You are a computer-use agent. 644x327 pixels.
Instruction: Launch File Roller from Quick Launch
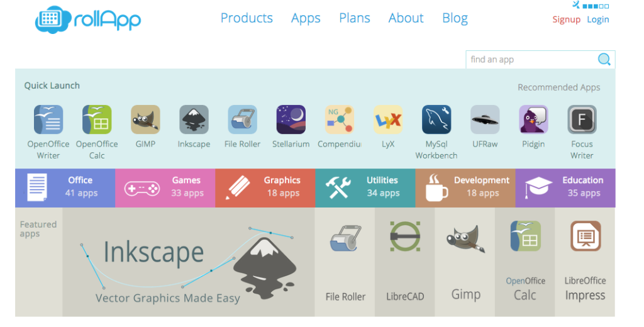[x=242, y=119]
